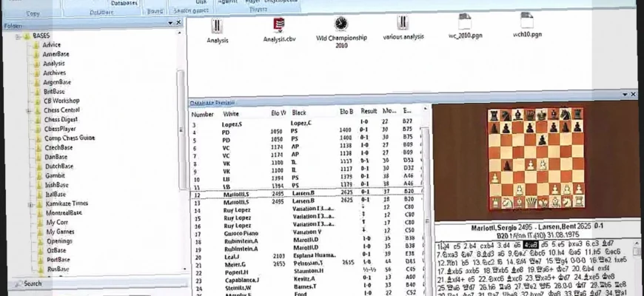The image size is (644, 296).
Task: Select game 21 Meier,G in list
Action: tap(233, 262)
